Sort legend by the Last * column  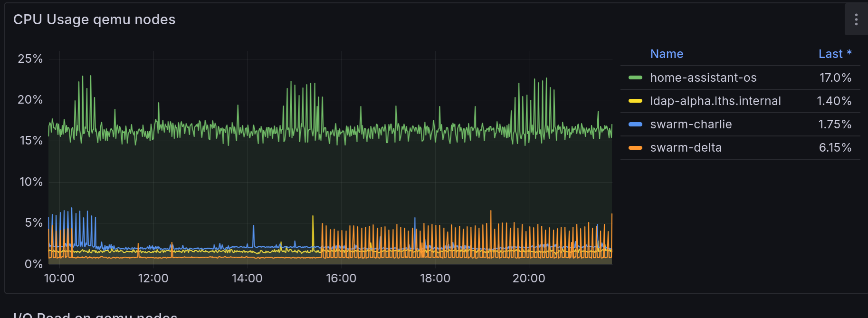click(x=834, y=54)
